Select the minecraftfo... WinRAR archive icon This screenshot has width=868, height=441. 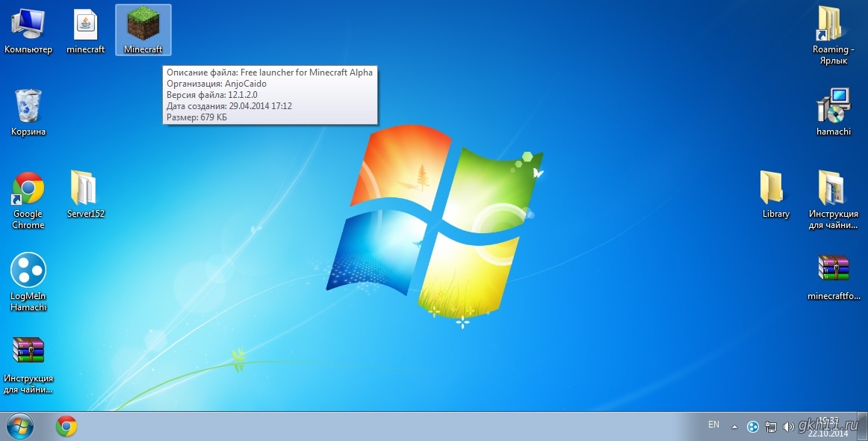pyautogui.click(x=833, y=277)
